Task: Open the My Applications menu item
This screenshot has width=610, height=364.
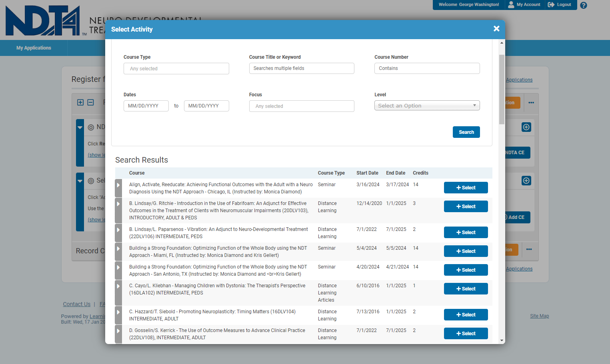Action: [x=34, y=48]
